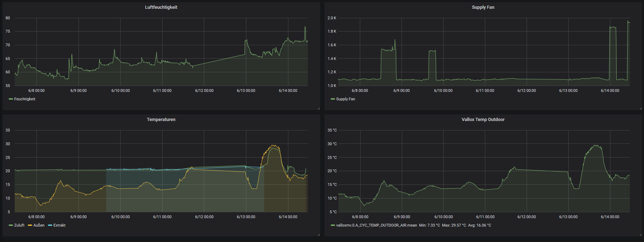644x242 pixels.
Task: Click the 35 y-axis label in Temperaturen
Action: pos(8,130)
